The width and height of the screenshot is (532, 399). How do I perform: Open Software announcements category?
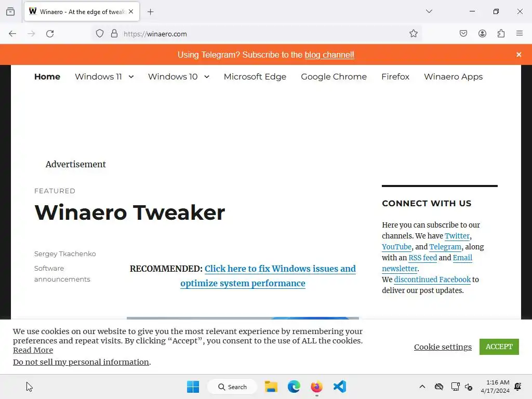[x=62, y=274]
